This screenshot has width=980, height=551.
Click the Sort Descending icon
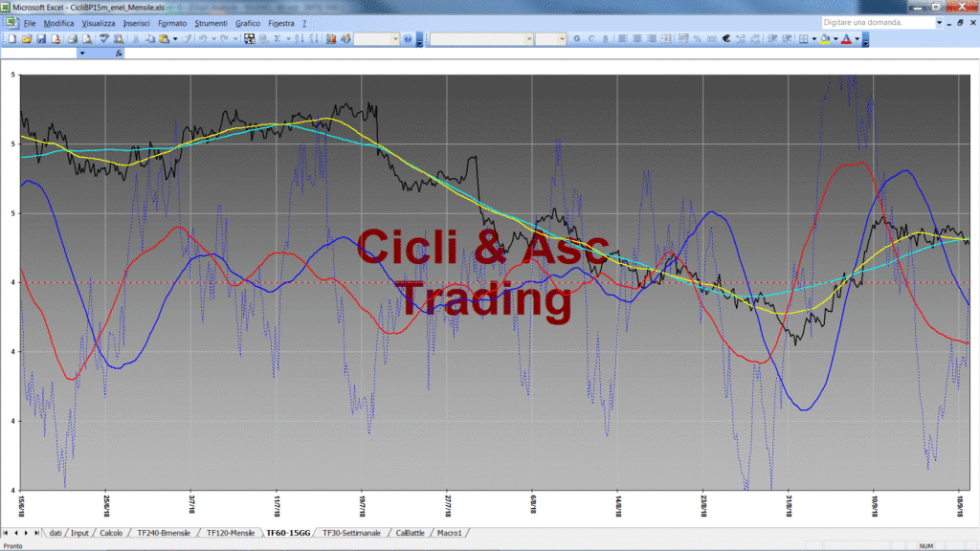coord(314,38)
